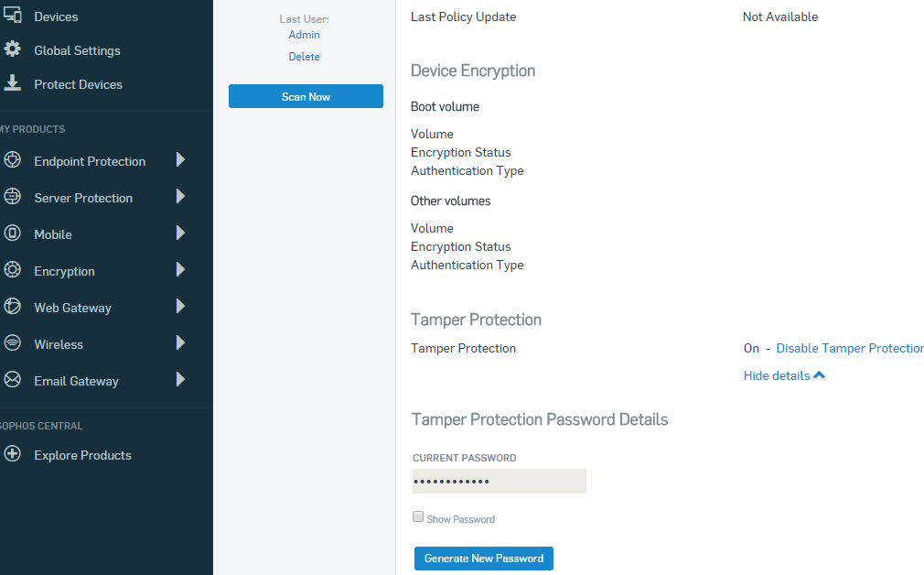Open Global Settings in sidebar
924x575 pixels.
(x=77, y=50)
